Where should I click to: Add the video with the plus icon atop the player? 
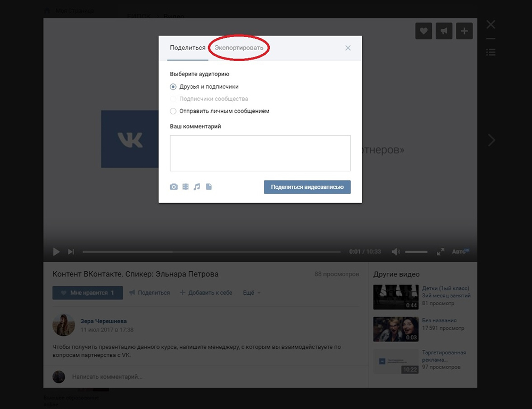point(464,31)
